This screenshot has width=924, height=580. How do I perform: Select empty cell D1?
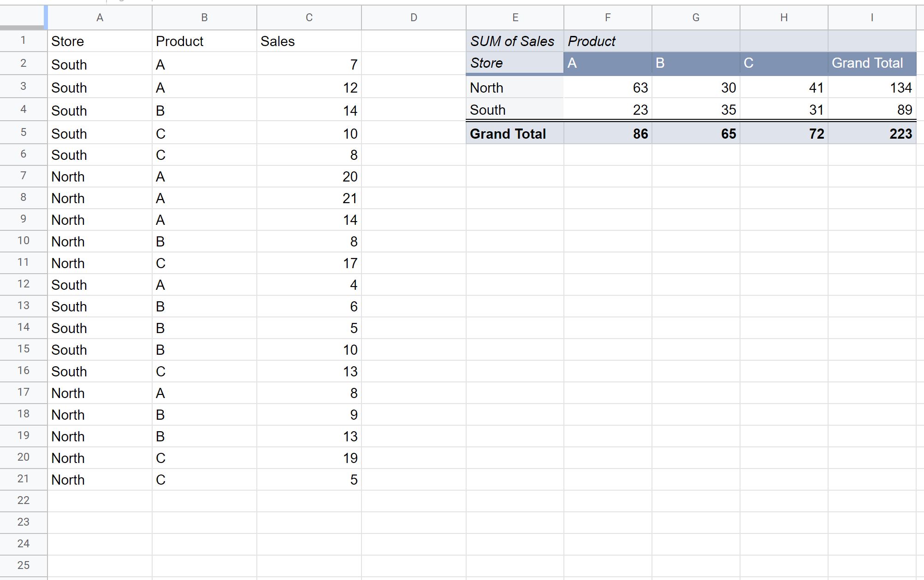[414, 41]
